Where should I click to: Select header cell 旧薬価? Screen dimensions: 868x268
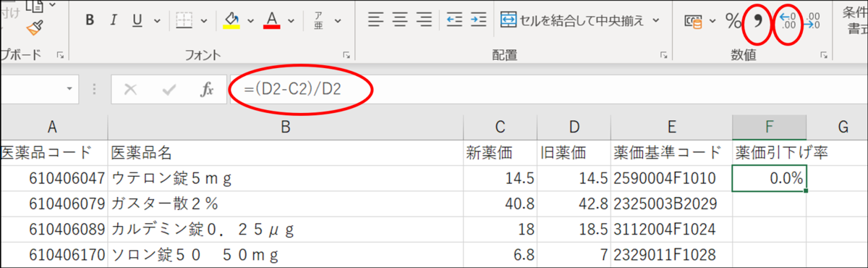point(574,153)
